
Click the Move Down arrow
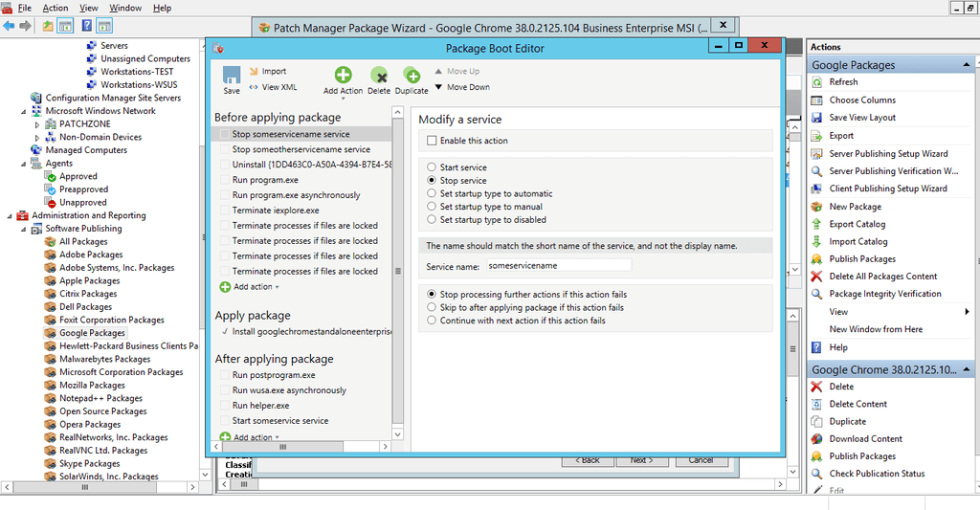[438, 87]
